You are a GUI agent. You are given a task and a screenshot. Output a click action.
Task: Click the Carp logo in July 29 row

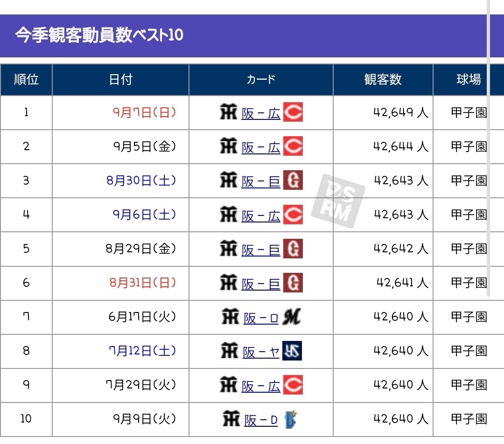click(293, 385)
